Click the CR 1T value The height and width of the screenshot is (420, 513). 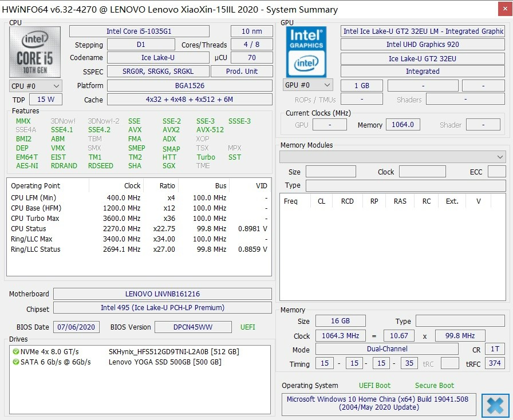click(x=495, y=348)
